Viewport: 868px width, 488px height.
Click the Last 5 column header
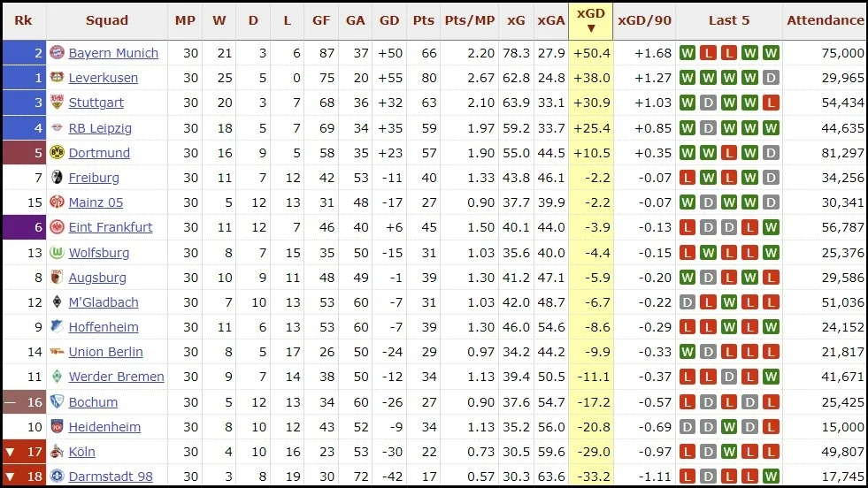(729, 20)
